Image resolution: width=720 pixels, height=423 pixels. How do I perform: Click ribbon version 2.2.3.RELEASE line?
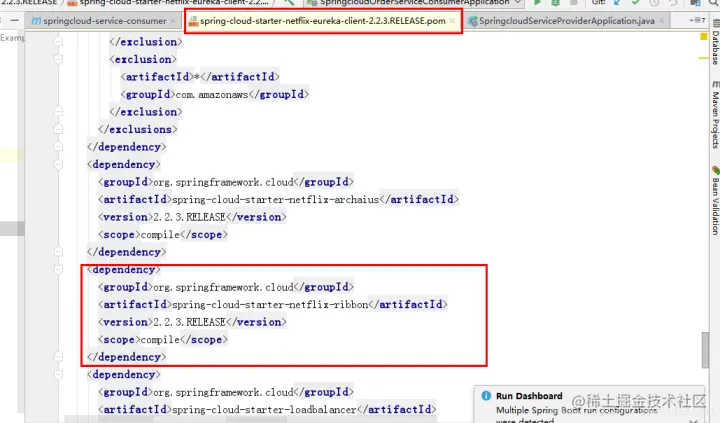pos(192,322)
